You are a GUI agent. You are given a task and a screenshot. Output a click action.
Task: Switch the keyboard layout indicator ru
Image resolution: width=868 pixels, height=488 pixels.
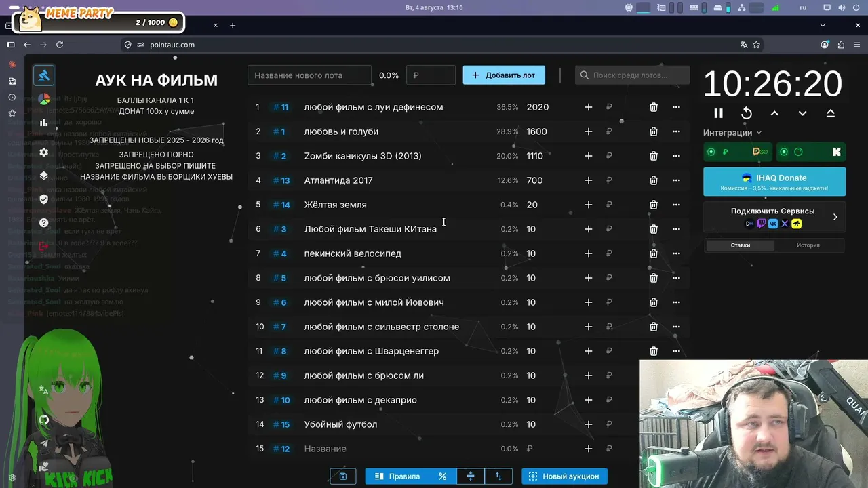(803, 7)
